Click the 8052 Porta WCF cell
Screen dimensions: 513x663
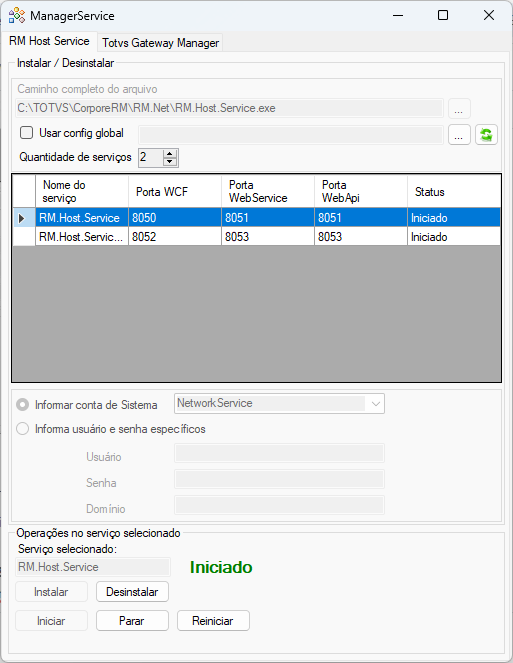pyautogui.click(x=175, y=237)
